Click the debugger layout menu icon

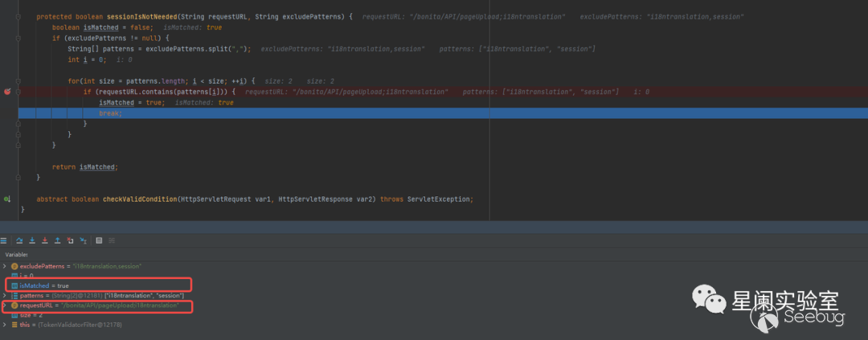coord(4,240)
